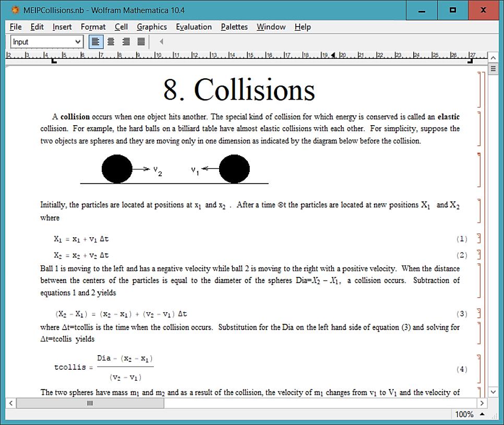Open the Insert menu
Viewport: 504px width, 425px height.
62,27
